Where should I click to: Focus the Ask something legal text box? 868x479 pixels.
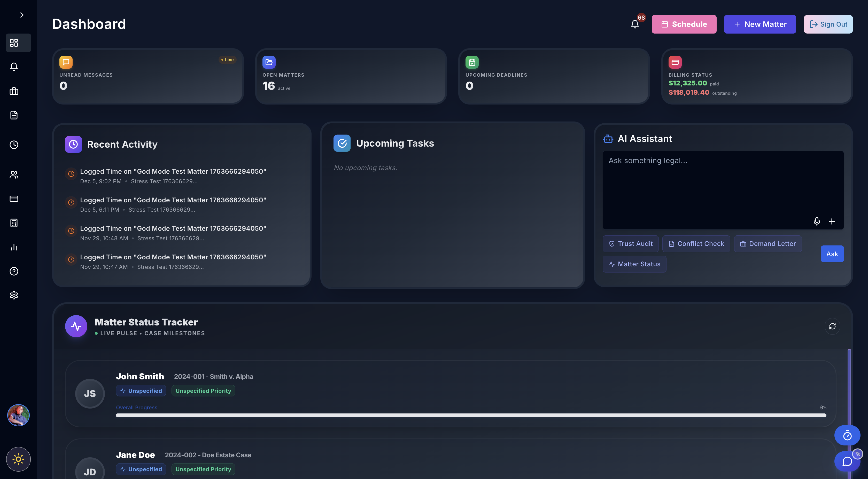tap(723, 190)
